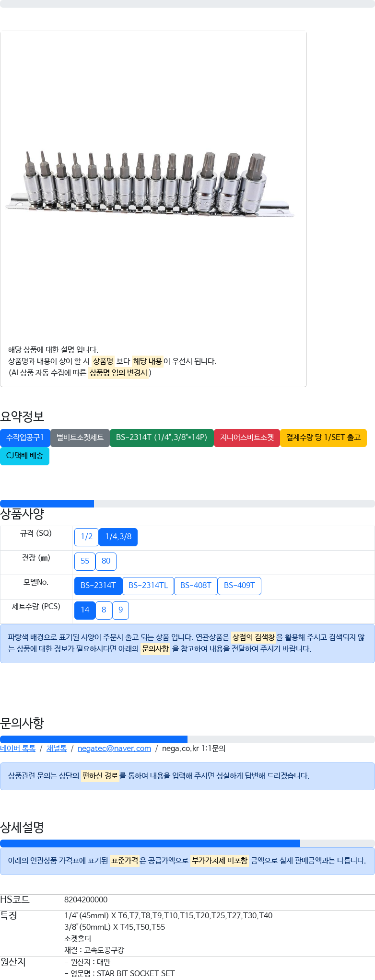Click the 결제수량 당 1/SET 출고 yellow tag
375x980 pixels.
tap(323, 438)
